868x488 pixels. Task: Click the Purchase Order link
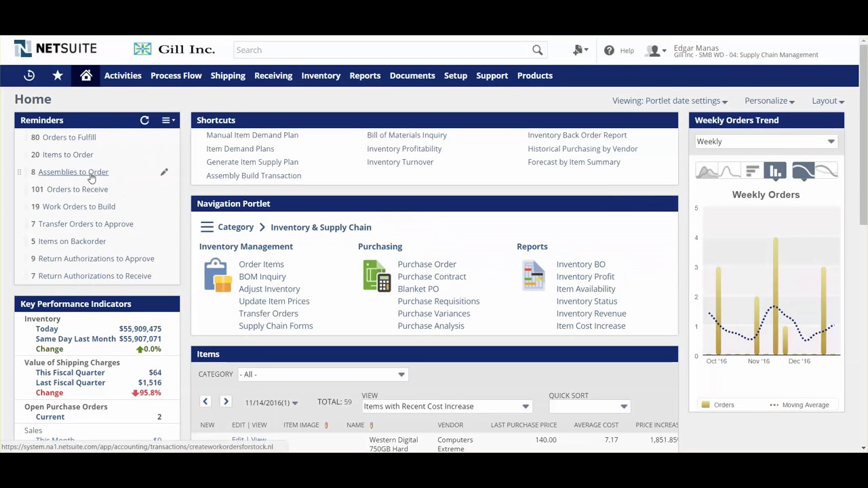pyautogui.click(x=427, y=264)
